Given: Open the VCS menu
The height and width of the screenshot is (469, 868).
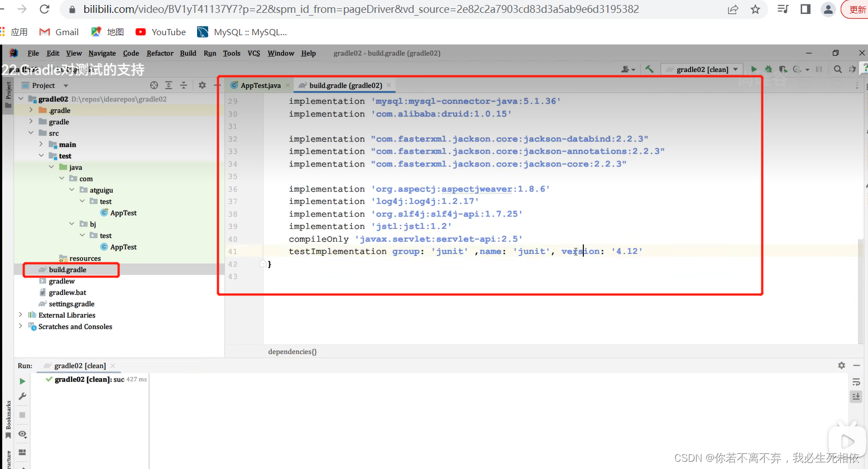Looking at the screenshot, I should [254, 53].
